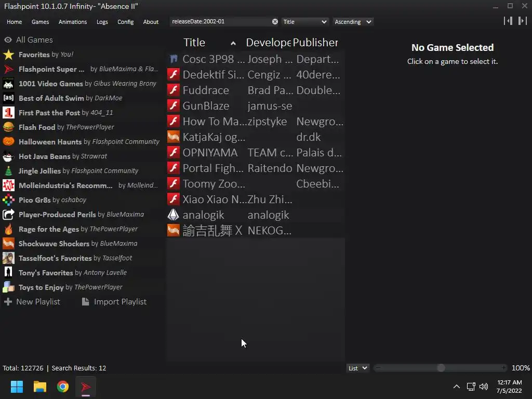Click the Hot Java Beans cup icon
532x399 pixels.
8,156
